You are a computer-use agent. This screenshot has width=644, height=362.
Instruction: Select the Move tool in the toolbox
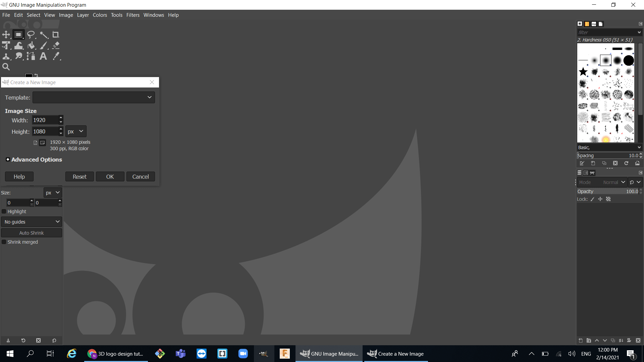(x=6, y=35)
